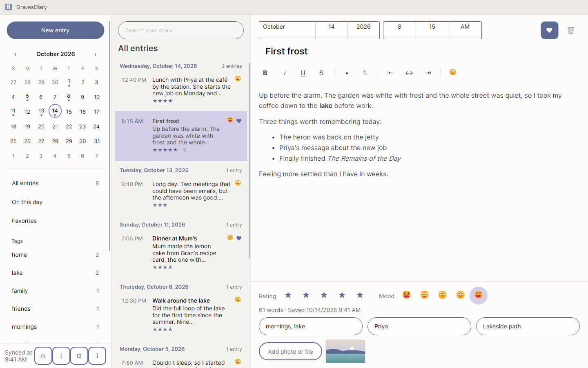The height and width of the screenshot is (368, 588).
Task: Set mood to the angriest face
Action: tap(407, 295)
